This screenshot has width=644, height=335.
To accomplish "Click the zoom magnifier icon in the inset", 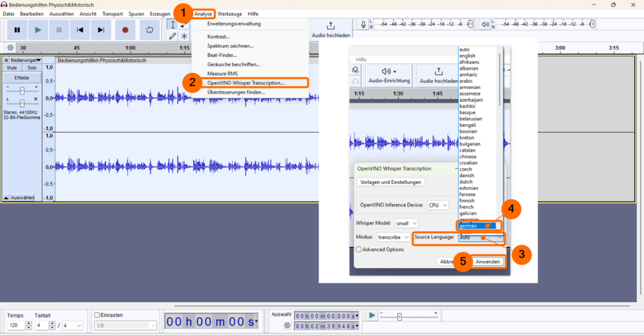I will coord(355,70).
